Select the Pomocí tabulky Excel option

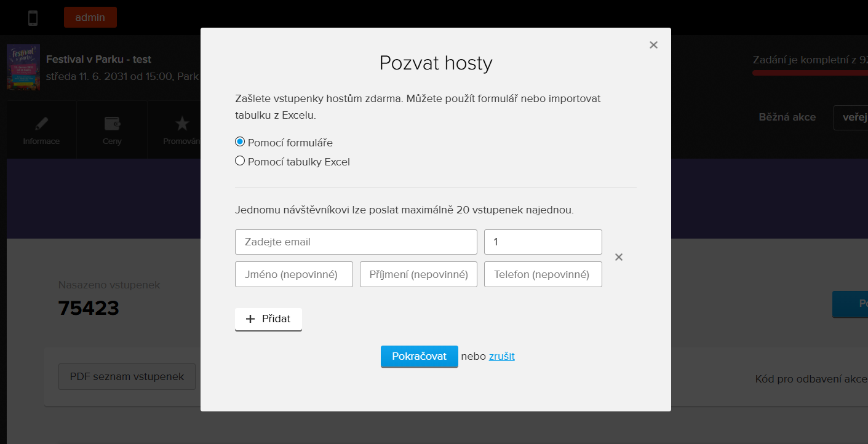click(239, 161)
